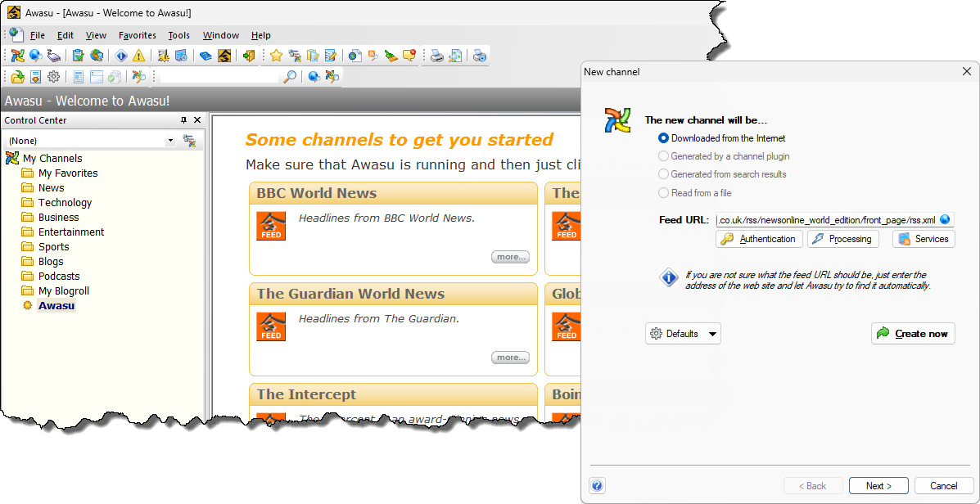This screenshot has width=980, height=504.
Task: Click the clipboard with green checkmark icon
Action: point(78,56)
